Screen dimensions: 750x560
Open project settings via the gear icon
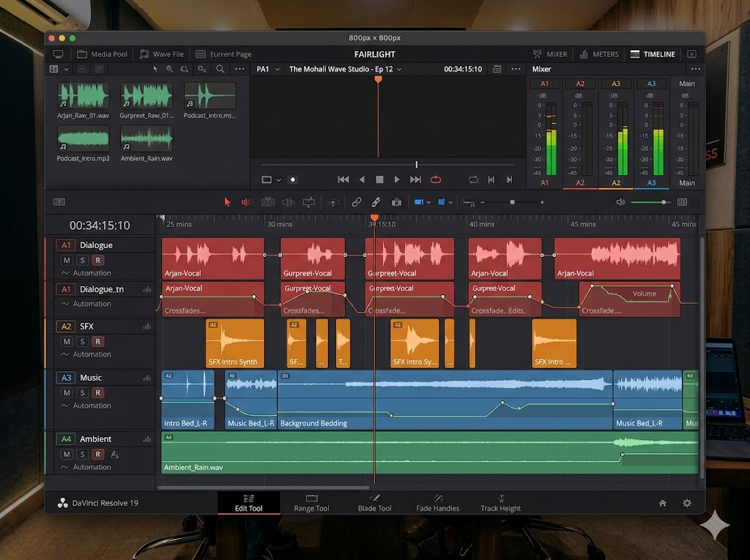tap(687, 503)
